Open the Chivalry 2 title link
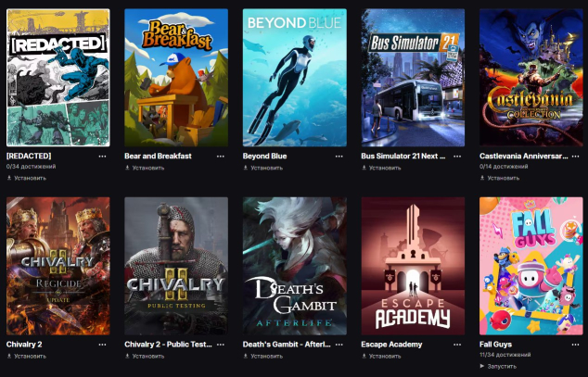 pos(24,345)
